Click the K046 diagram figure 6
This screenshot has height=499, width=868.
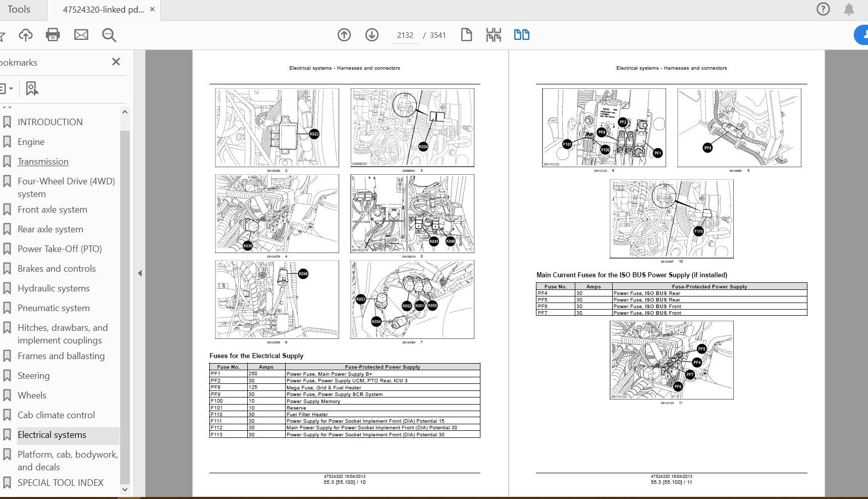[x=277, y=300]
